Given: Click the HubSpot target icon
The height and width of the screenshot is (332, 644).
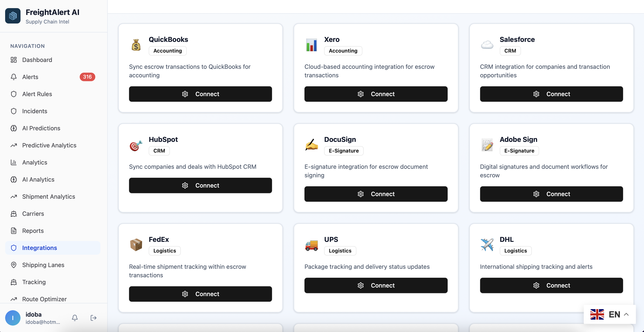Looking at the screenshot, I should pos(136,145).
